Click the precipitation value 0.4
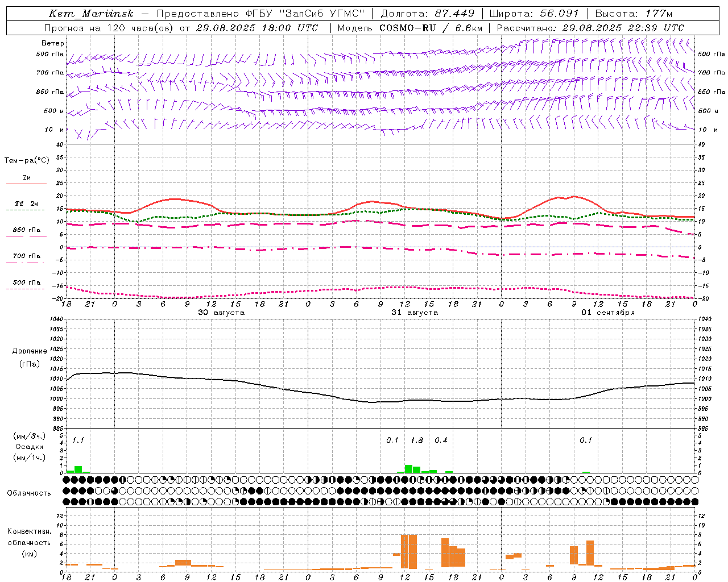Viewport: 728px width, 582px height. pyautogui.click(x=441, y=440)
